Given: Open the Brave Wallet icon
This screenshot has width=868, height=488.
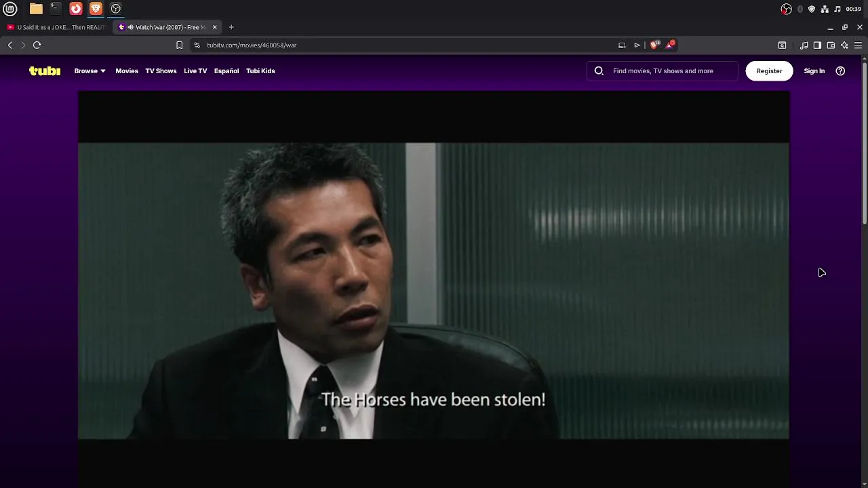Looking at the screenshot, I should [831, 45].
